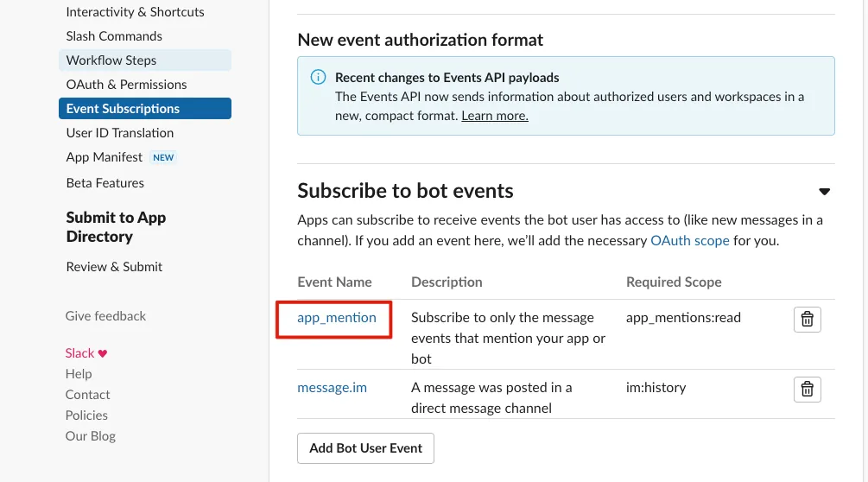This screenshot has height=482, width=868.
Task: Click the NEW badge beside App Manifest
Action: point(163,157)
